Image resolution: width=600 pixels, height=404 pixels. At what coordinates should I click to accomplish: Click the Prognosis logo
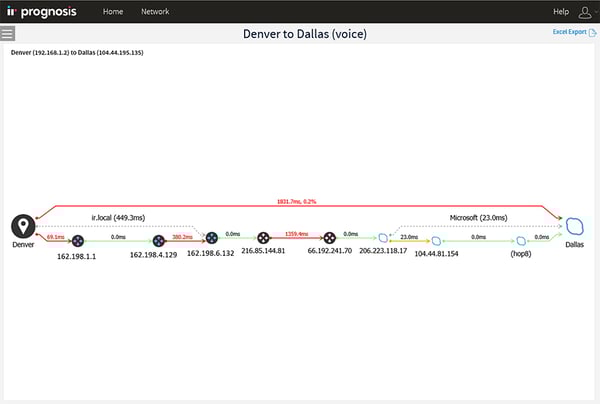[46, 12]
